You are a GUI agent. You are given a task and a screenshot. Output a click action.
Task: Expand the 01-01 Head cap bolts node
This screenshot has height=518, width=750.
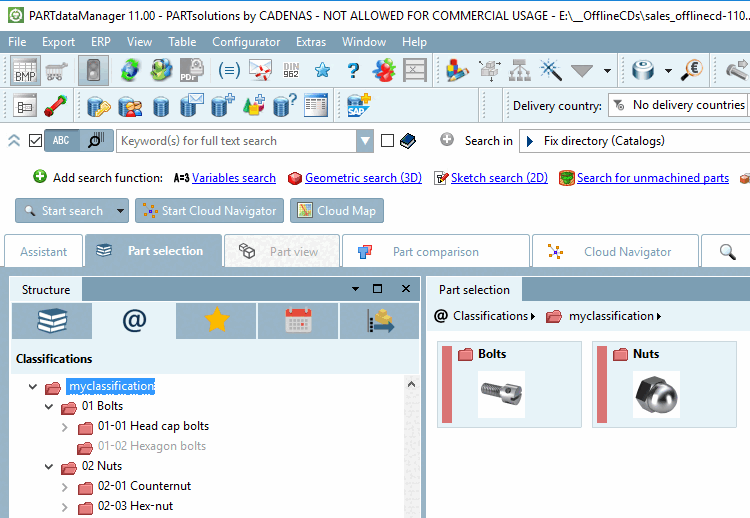point(65,427)
